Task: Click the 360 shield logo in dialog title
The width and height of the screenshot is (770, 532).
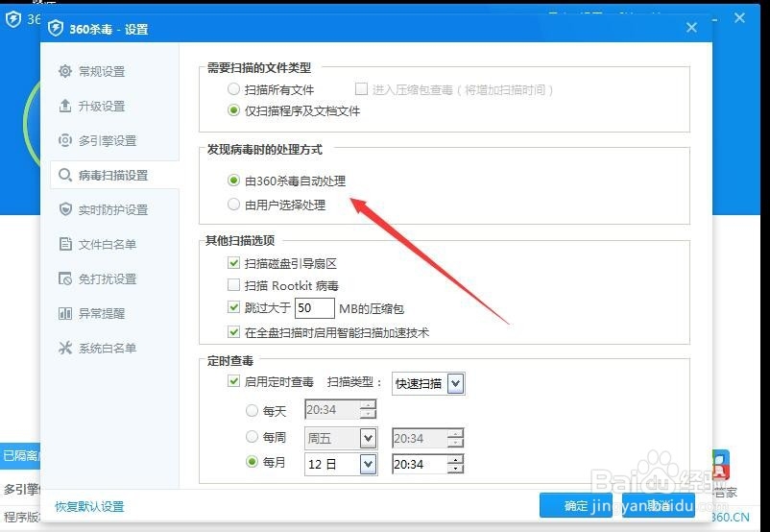Action: tap(56, 28)
